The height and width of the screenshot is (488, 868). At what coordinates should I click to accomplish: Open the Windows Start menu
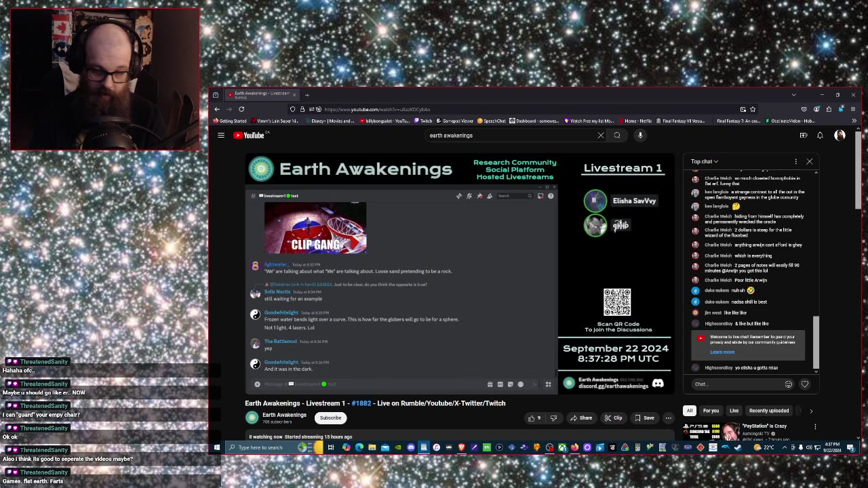coord(217,447)
